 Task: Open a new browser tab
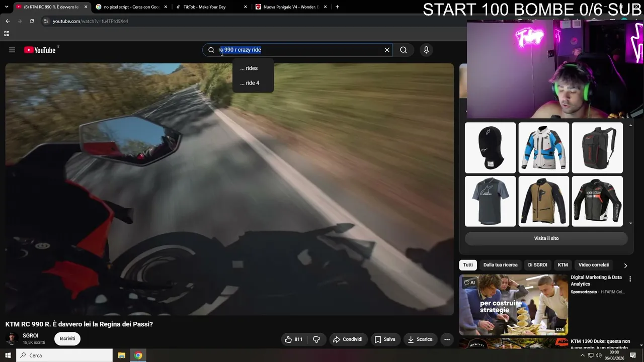[337, 7]
